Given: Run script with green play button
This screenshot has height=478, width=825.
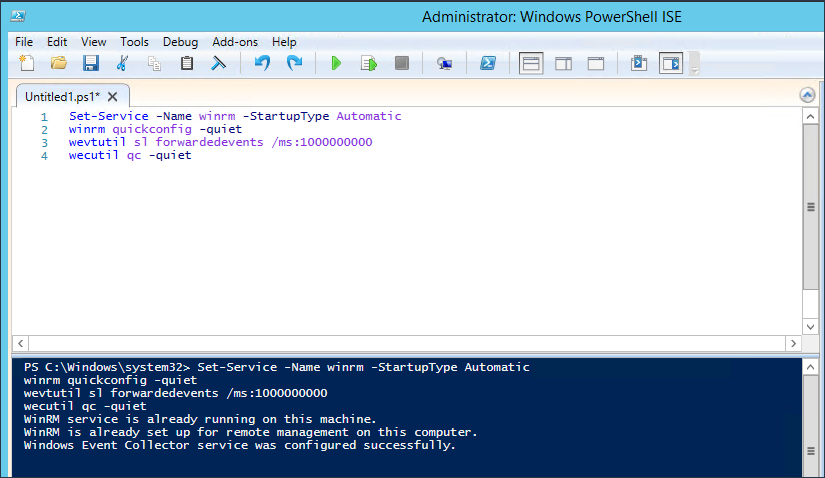Looking at the screenshot, I should pyautogui.click(x=336, y=63).
